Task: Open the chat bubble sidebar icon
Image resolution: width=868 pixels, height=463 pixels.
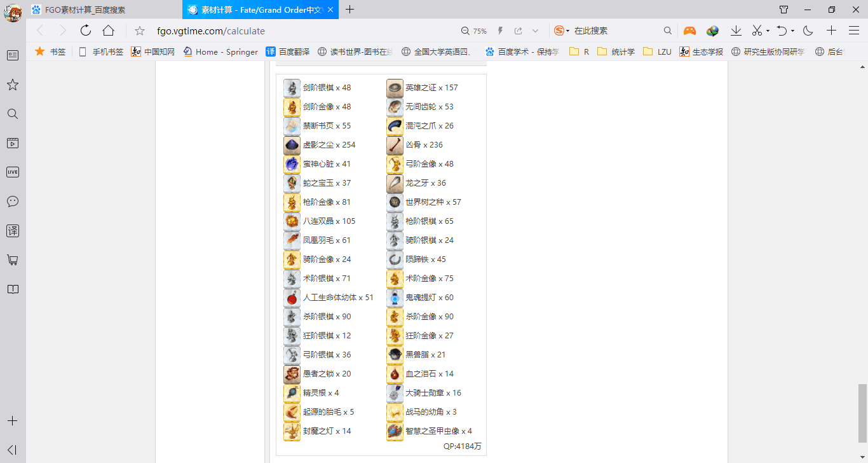Action: pyautogui.click(x=13, y=202)
